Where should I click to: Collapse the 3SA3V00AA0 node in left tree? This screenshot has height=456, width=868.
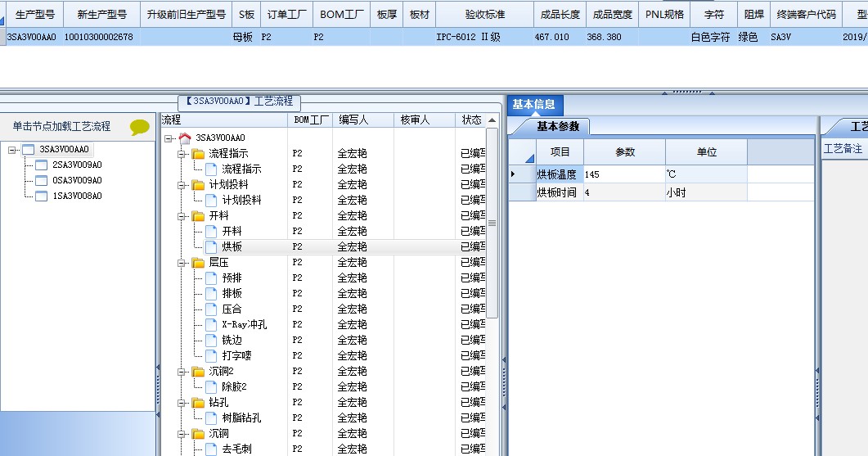click(x=12, y=150)
